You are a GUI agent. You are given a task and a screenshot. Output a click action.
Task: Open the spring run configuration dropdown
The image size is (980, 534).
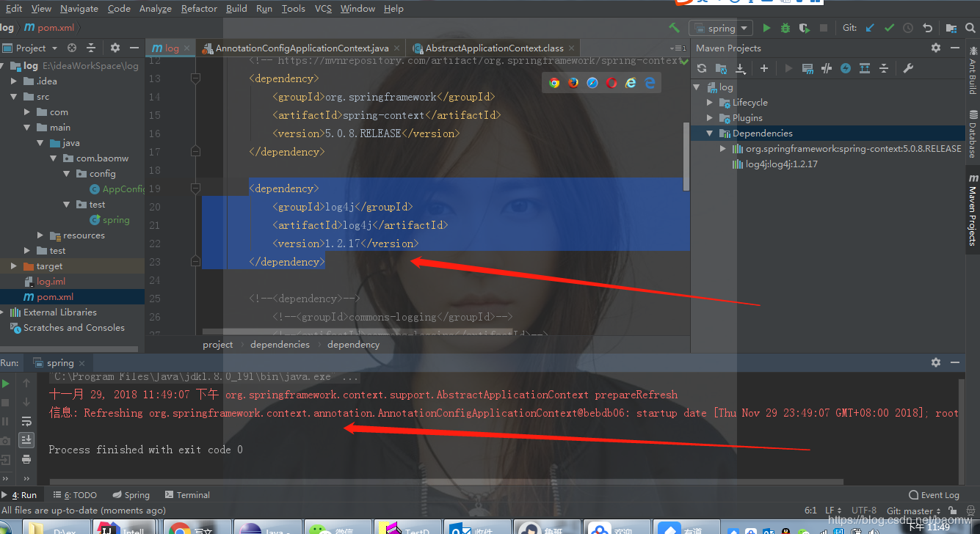click(x=721, y=28)
